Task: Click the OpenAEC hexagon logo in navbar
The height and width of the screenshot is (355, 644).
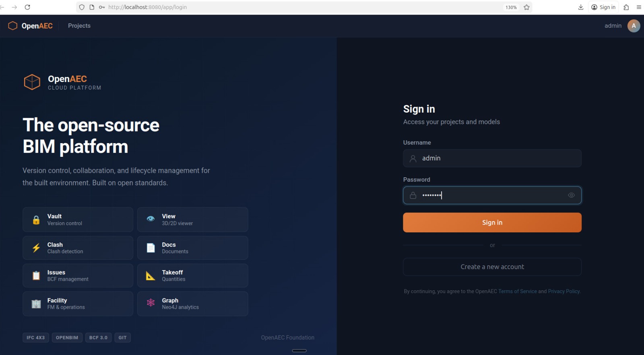Action: pos(13,26)
